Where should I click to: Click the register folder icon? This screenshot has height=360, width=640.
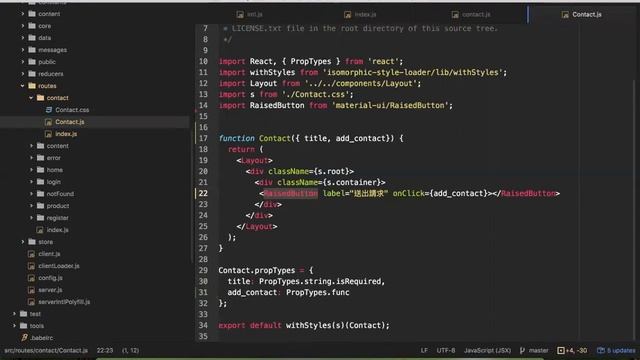point(40,218)
